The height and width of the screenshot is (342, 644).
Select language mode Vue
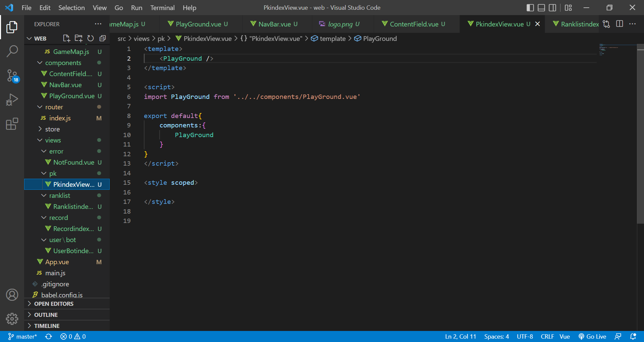565,336
